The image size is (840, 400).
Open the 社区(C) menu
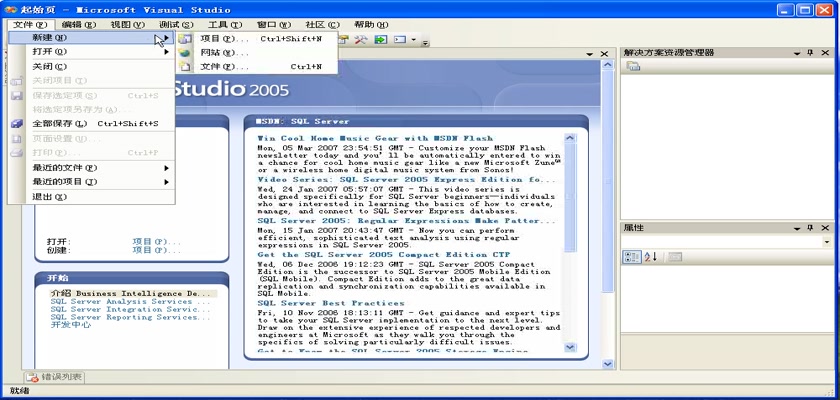[x=322, y=25]
